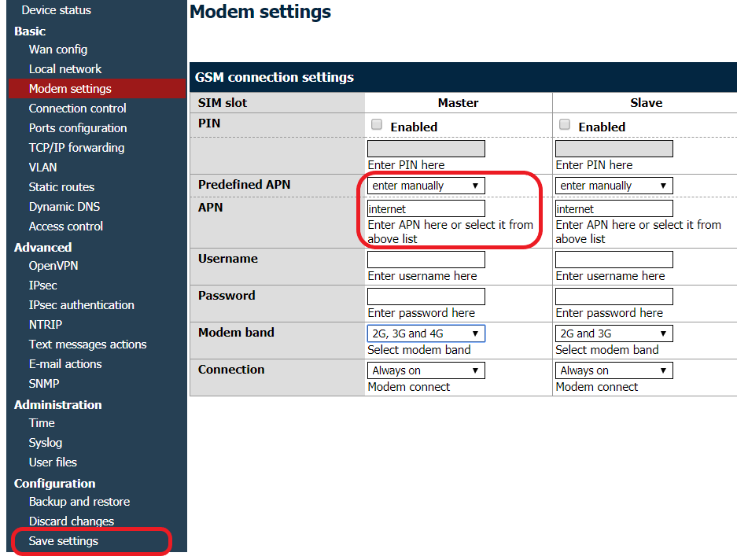The width and height of the screenshot is (737, 560).
Task: Expand the Master Modem band dropdown
Action: click(x=426, y=333)
